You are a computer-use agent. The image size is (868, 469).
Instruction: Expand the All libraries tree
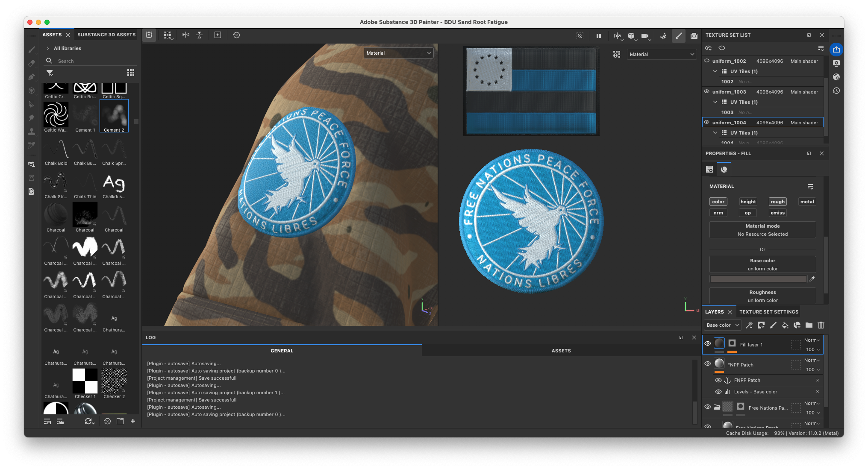tap(48, 48)
